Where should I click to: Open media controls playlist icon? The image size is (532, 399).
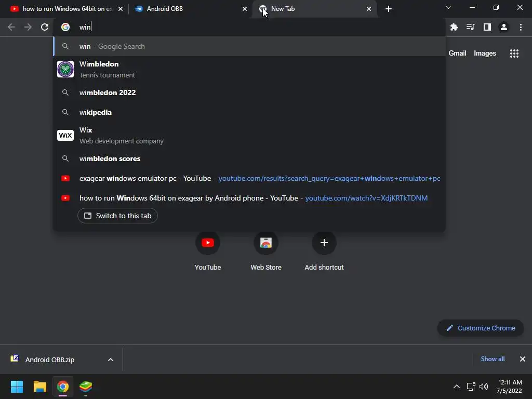pyautogui.click(x=471, y=27)
